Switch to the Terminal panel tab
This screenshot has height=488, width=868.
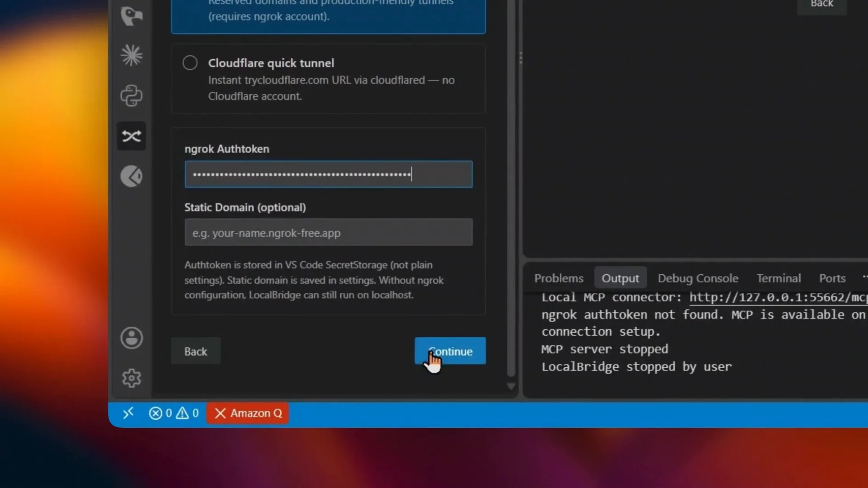pyautogui.click(x=778, y=278)
